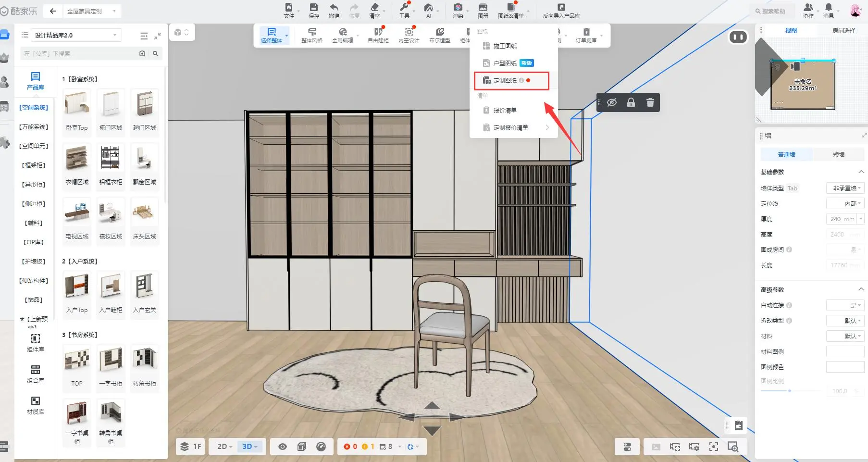Click the back arrow next to 全屋家具定制
Viewport: 868px width, 462px height.
(x=53, y=11)
